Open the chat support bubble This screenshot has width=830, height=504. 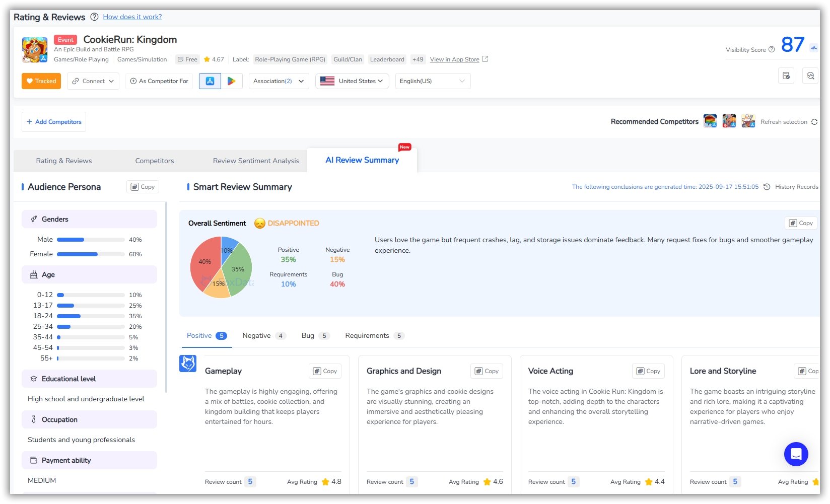(x=796, y=454)
